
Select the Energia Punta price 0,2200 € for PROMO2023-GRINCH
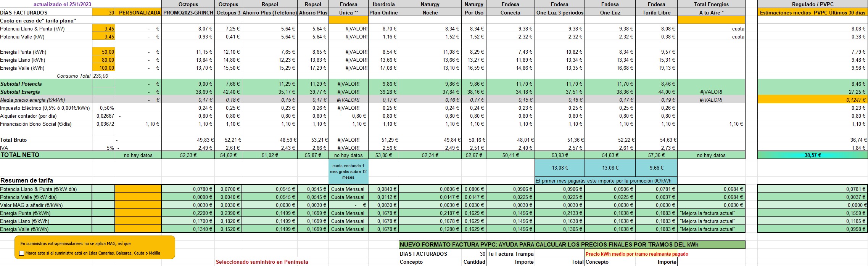pos(188,213)
